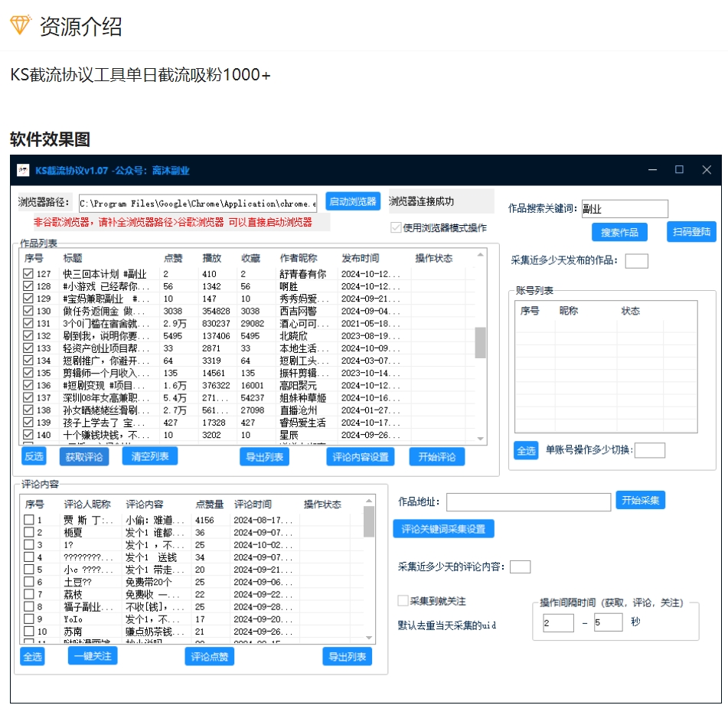This screenshot has width=728, height=715.
Task: Click the 发布时间 column header
Action: point(361,259)
